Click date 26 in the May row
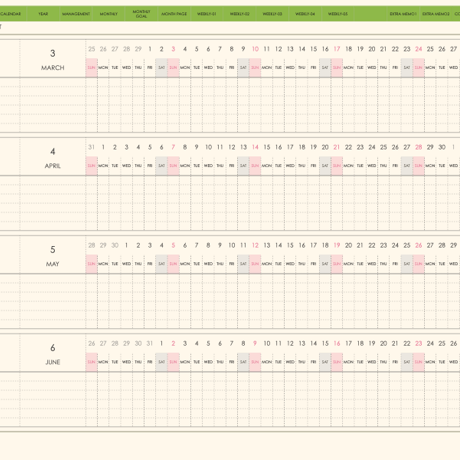 pyautogui.click(x=419, y=245)
